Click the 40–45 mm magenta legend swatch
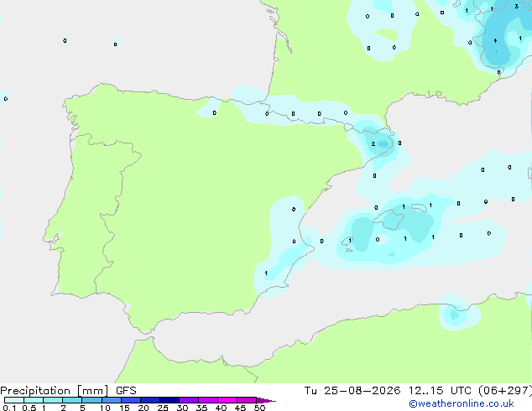The width and height of the screenshot is (532, 411). pos(227,400)
